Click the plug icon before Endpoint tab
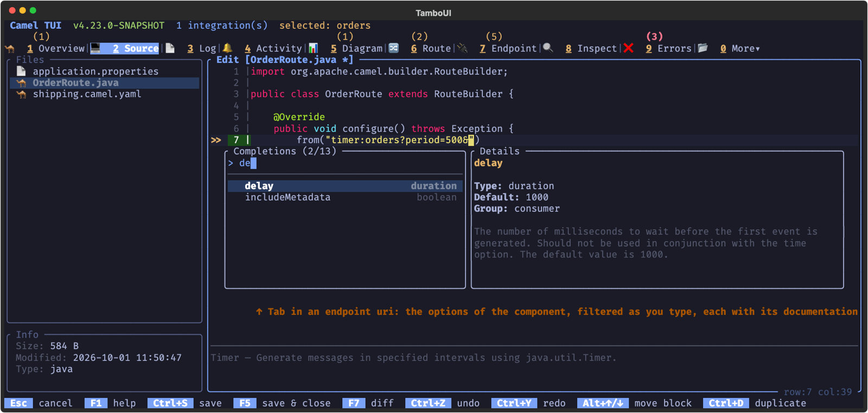 (462, 48)
